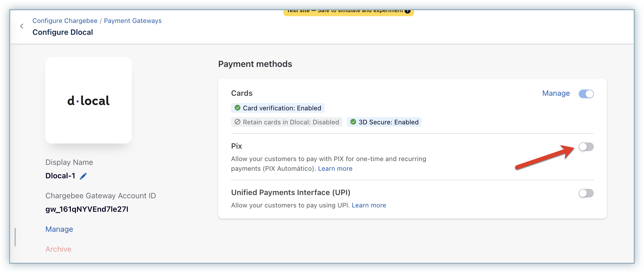Go back using the left chevron arrow
644x273 pixels.
click(22, 26)
